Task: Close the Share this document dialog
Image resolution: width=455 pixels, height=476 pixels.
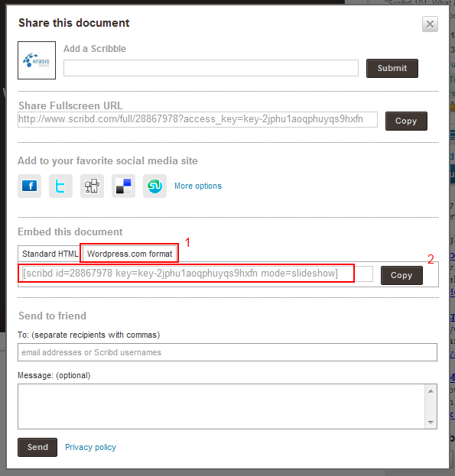Action: (x=430, y=24)
